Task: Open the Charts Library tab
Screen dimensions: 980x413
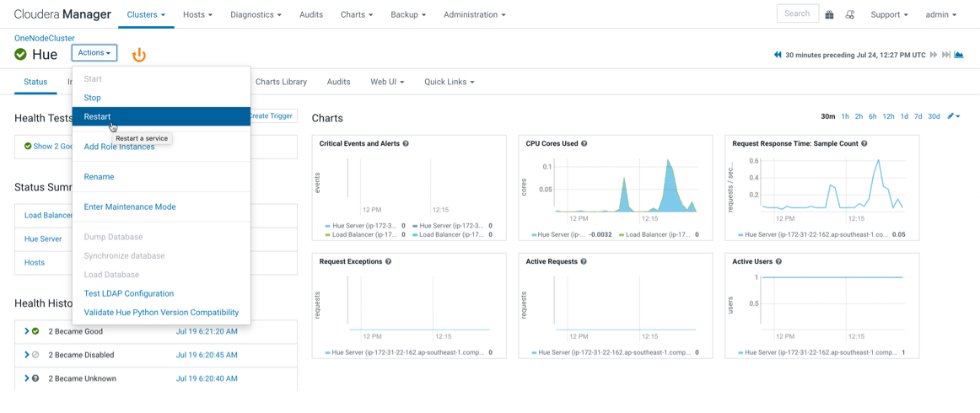Action: click(x=281, y=82)
